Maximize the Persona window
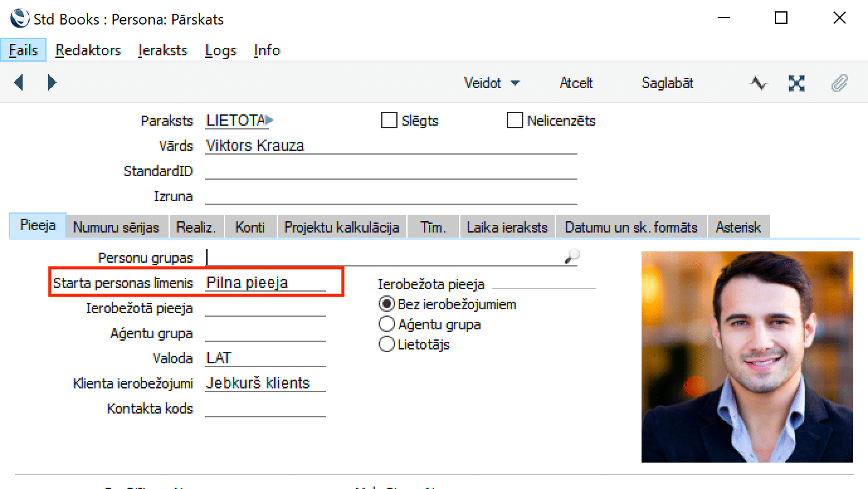The height and width of the screenshot is (489, 868). click(781, 18)
